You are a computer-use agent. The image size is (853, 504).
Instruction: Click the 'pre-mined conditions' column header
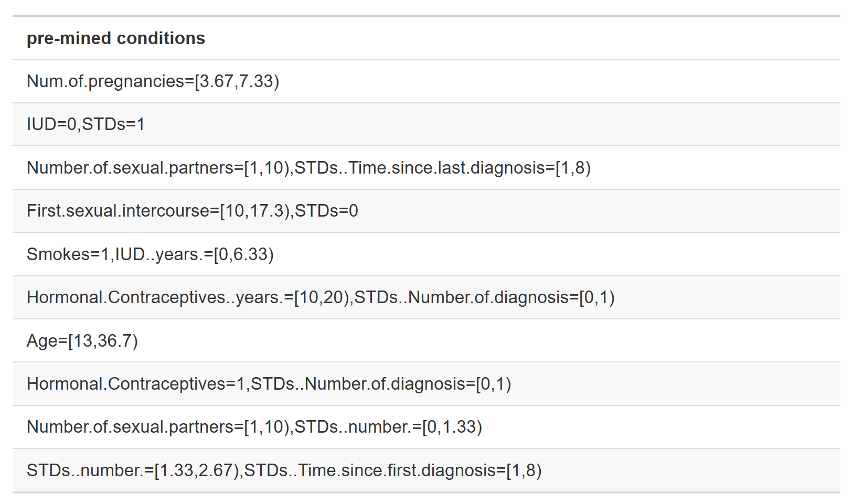click(116, 38)
